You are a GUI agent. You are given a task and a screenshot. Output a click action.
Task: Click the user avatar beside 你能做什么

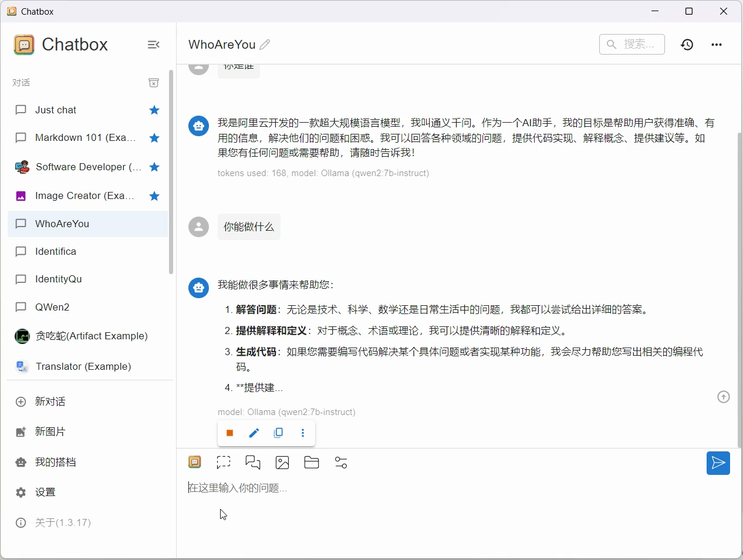[x=198, y=227]
